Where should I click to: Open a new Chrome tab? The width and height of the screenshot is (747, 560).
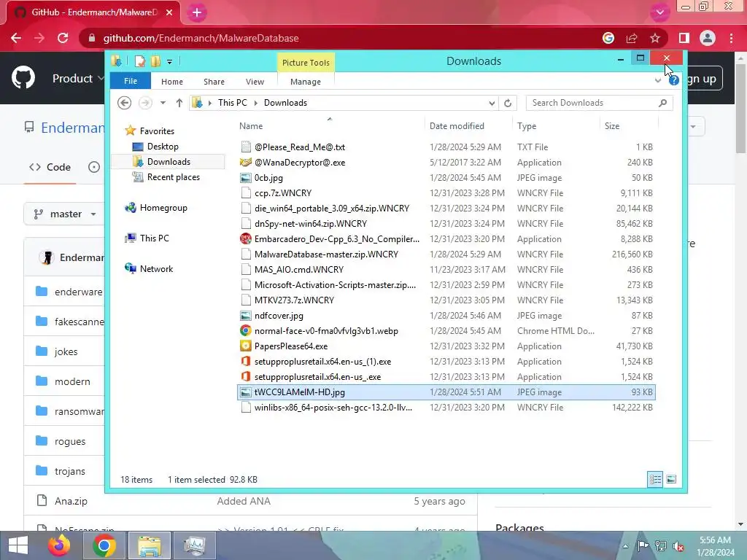pos(197,13)
